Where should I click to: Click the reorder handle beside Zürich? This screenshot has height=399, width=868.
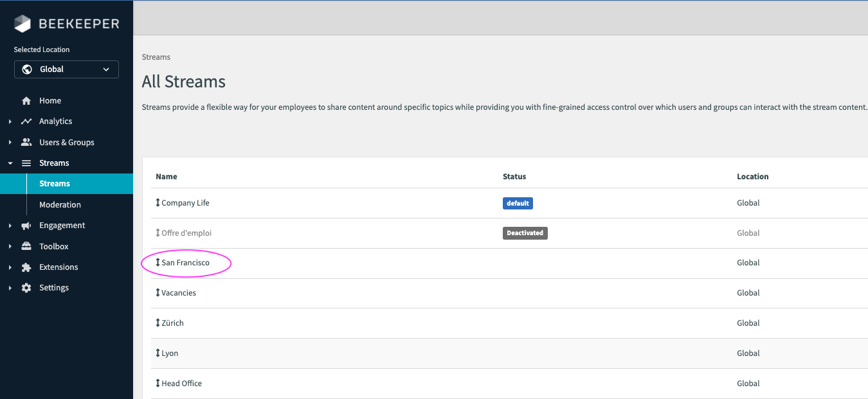point(158,323)
